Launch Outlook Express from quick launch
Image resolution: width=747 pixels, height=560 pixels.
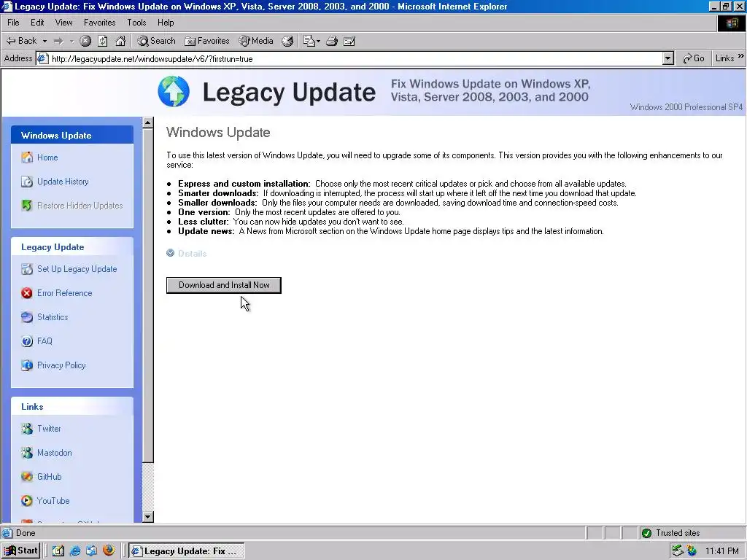point(91,551)
